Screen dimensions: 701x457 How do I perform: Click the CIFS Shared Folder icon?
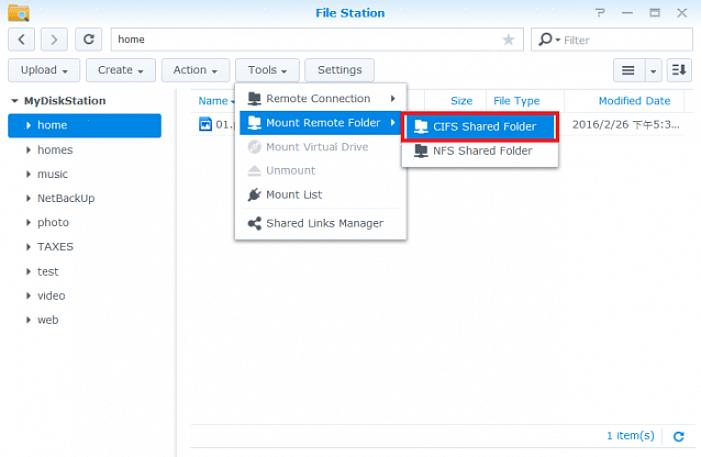421,127
